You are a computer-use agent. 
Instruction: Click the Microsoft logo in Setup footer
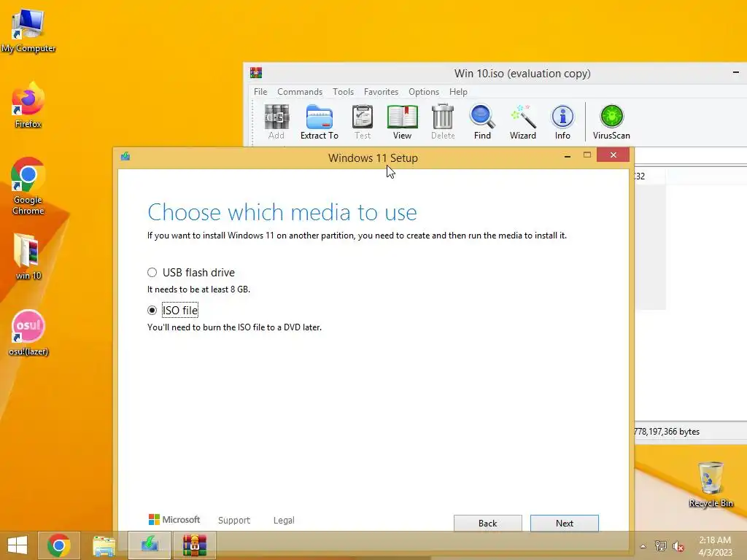click(x=174, y=519)
